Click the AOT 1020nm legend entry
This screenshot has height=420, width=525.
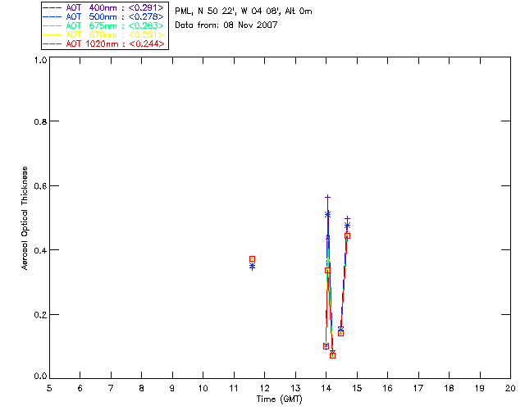click(103, 43)
